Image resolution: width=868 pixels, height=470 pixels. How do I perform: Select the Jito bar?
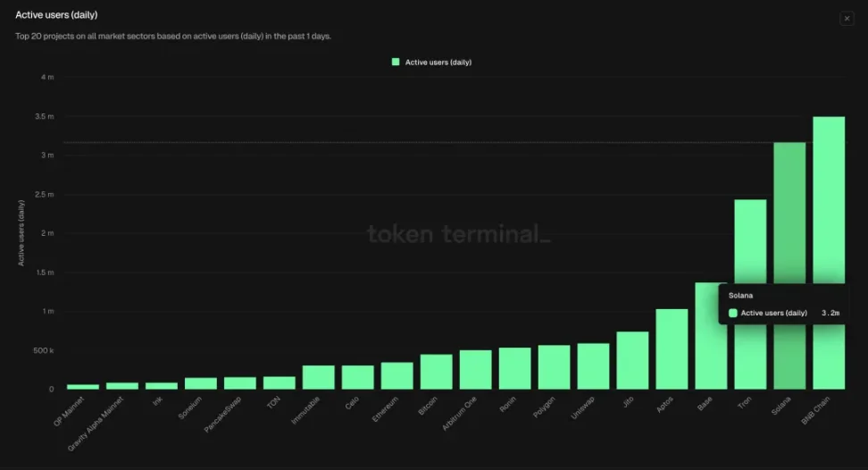click(632, 360)
